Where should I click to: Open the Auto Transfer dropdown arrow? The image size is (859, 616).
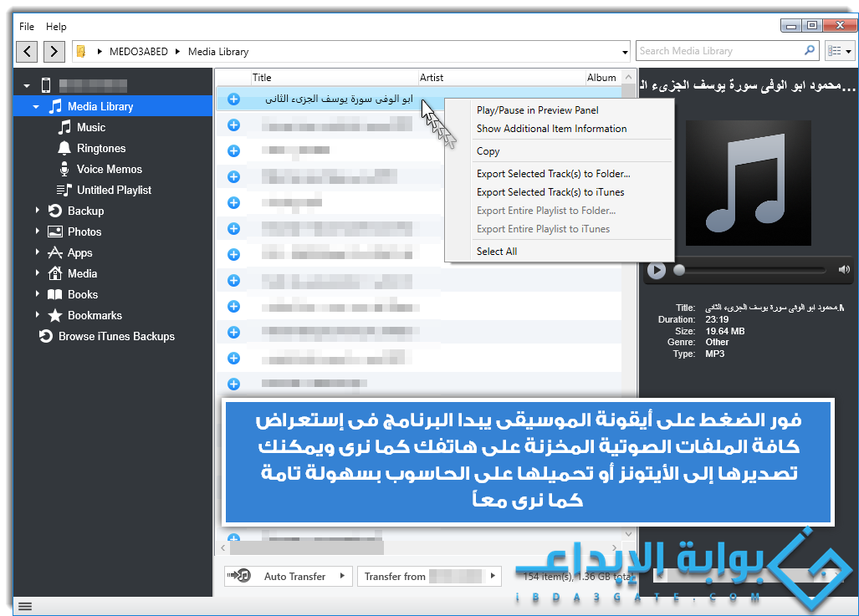click(x=342, y=576)
